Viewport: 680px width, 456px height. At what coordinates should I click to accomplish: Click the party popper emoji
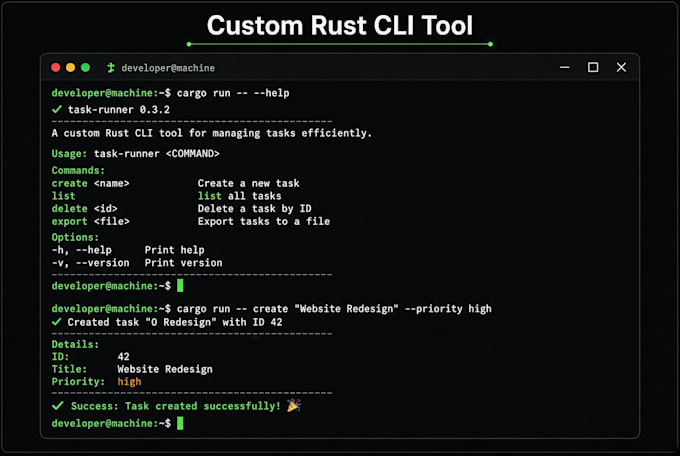pyautogui.click(x=294, y=405)
